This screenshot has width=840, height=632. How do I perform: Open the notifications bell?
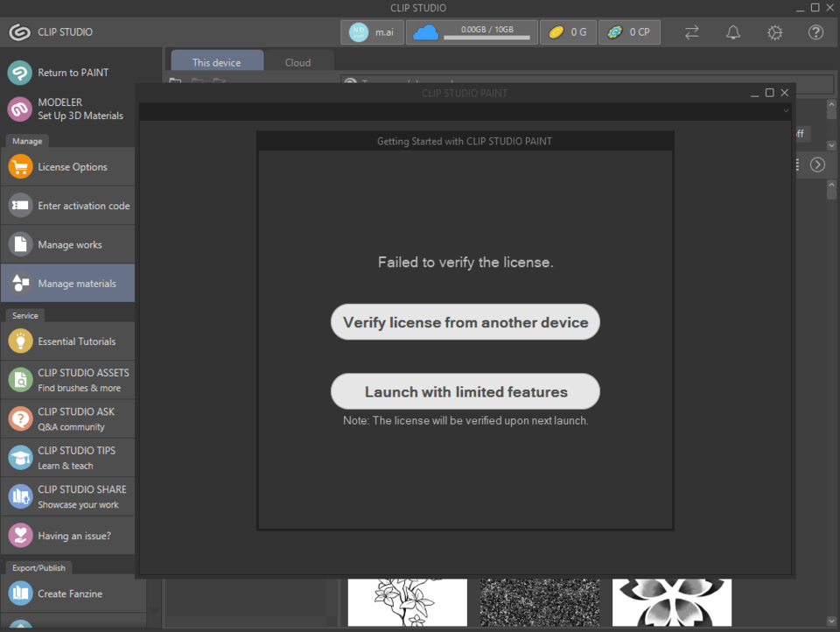click(x=733, y=32)
